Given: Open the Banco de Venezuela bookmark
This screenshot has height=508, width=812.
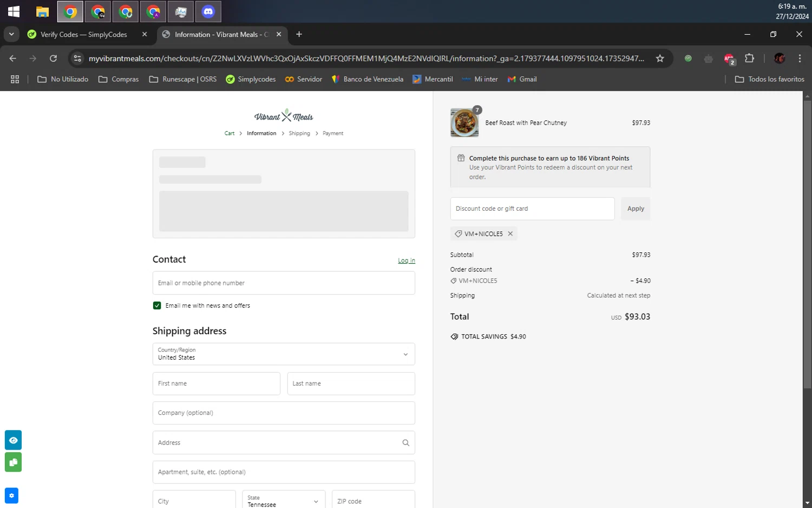Looking at the screenshot, I should (x=368, y=79).
